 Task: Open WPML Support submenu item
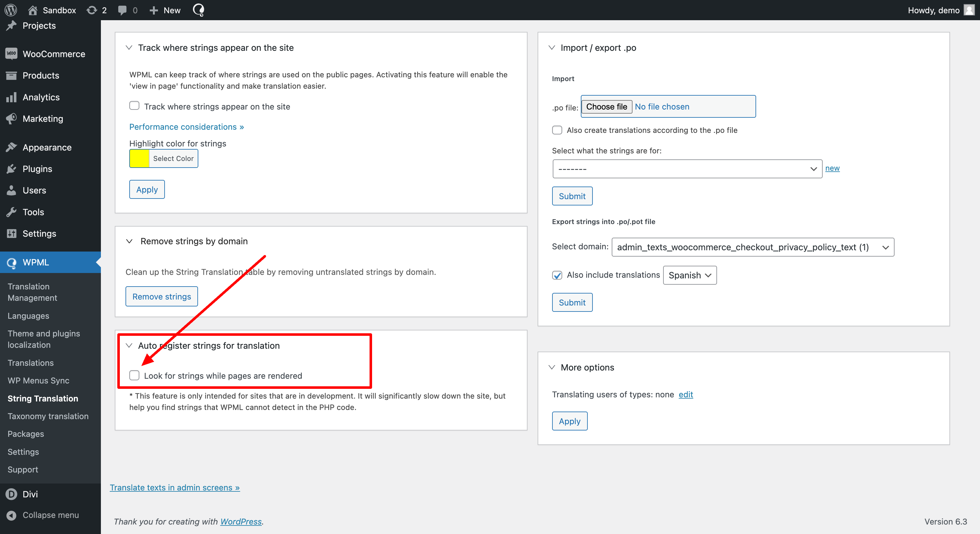coord(23,469)
